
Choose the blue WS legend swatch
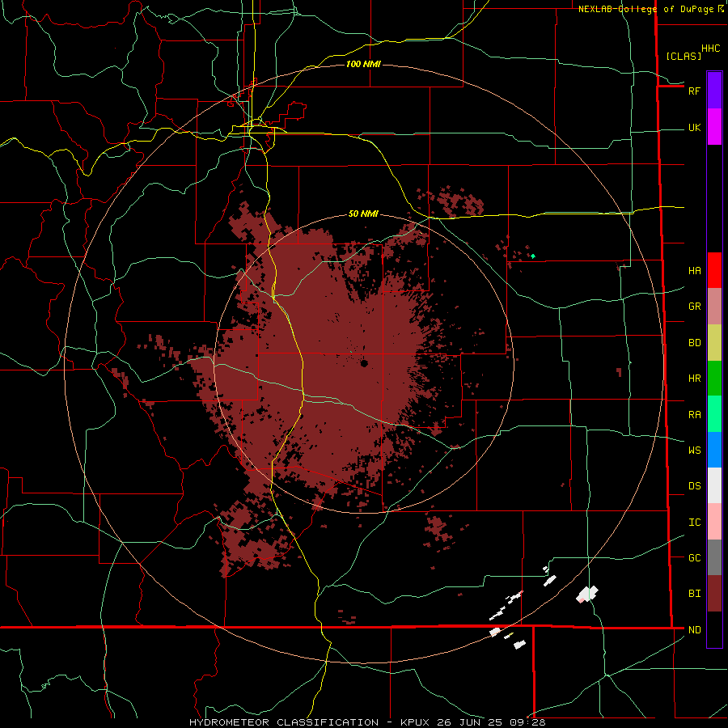pos(714,450)
